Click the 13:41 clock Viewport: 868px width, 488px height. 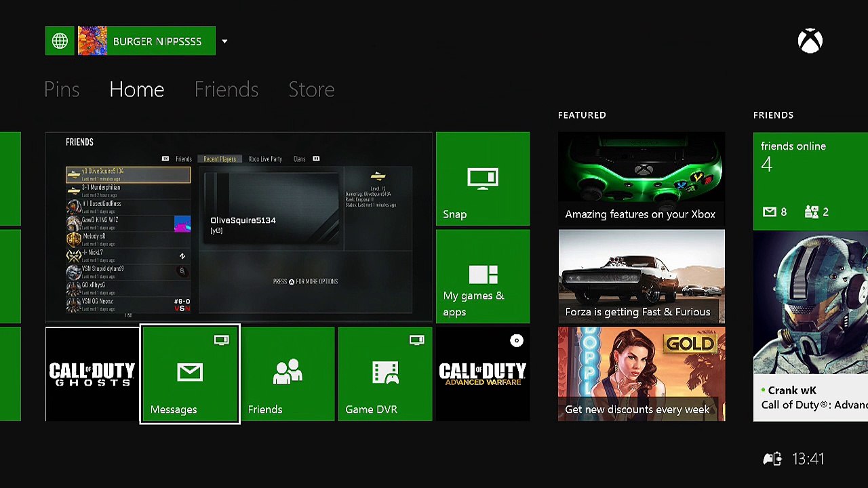point(808,459)
